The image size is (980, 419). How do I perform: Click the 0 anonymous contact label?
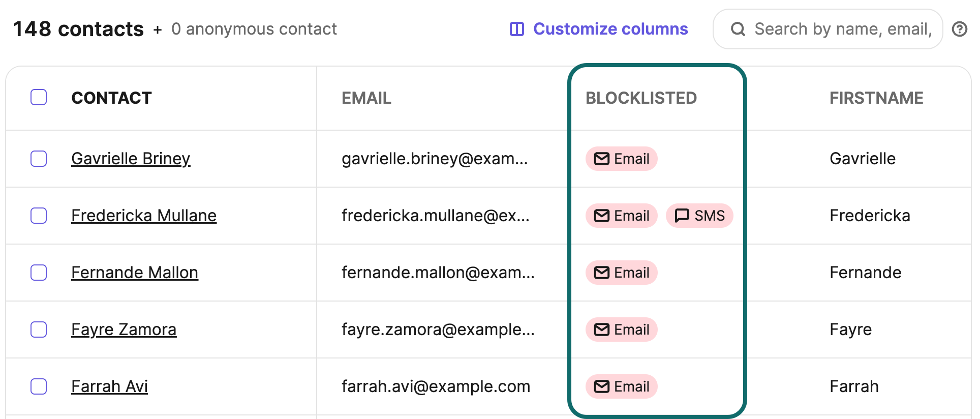(254, 29)
